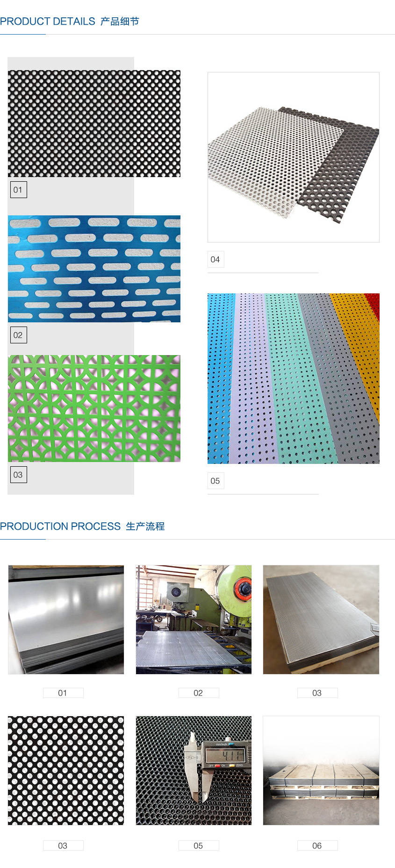395x868 pixels.
Task: Click the 03 label below green pattern sheet
Action: (18, 475)
